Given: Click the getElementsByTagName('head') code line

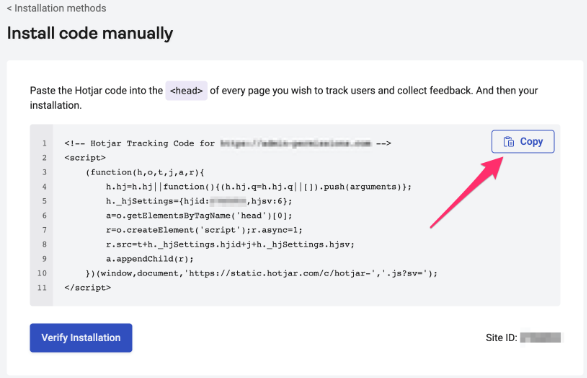Looking at the screenshot, I should (199, 216).
